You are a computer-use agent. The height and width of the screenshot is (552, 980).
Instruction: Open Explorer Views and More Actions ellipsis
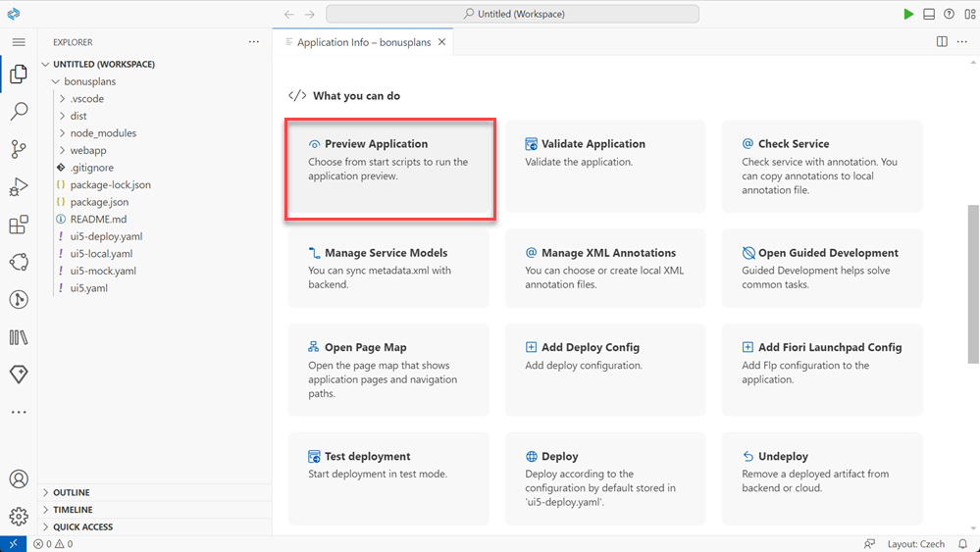254,42
